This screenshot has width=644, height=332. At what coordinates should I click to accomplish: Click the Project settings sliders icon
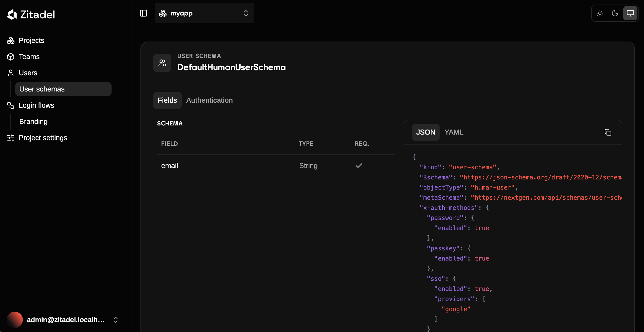click(11, 138)
